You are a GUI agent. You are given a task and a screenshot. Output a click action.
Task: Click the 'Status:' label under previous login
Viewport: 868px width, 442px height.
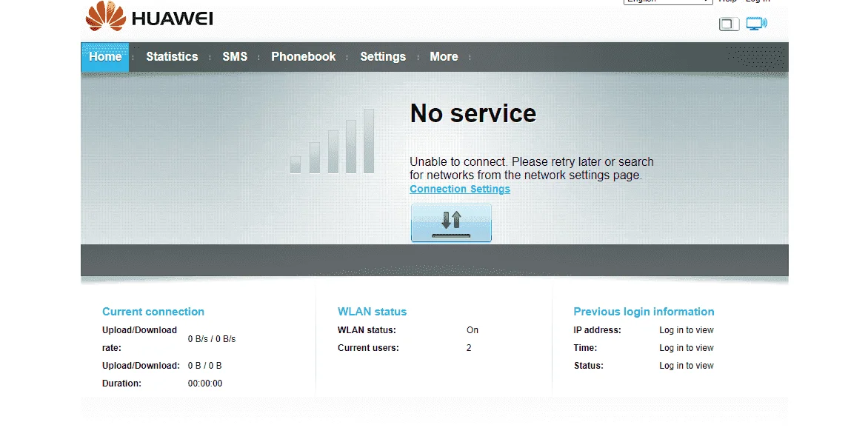(589, 365)
